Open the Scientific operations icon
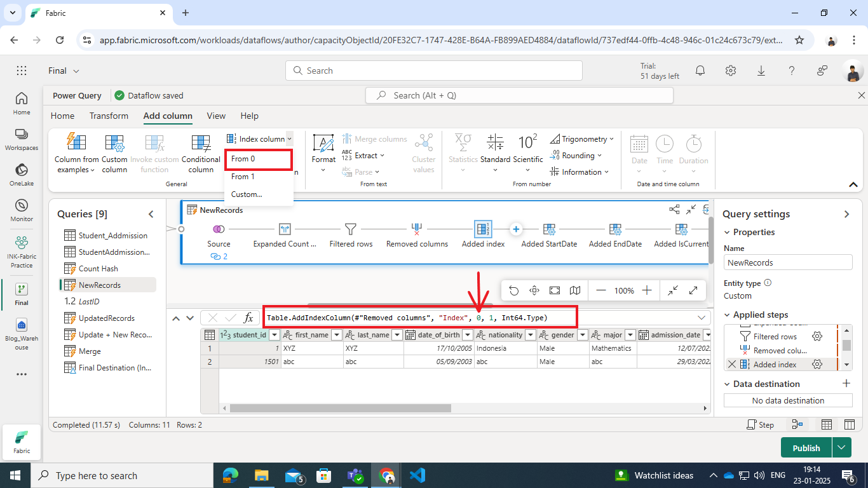 (x=528, y=142)
